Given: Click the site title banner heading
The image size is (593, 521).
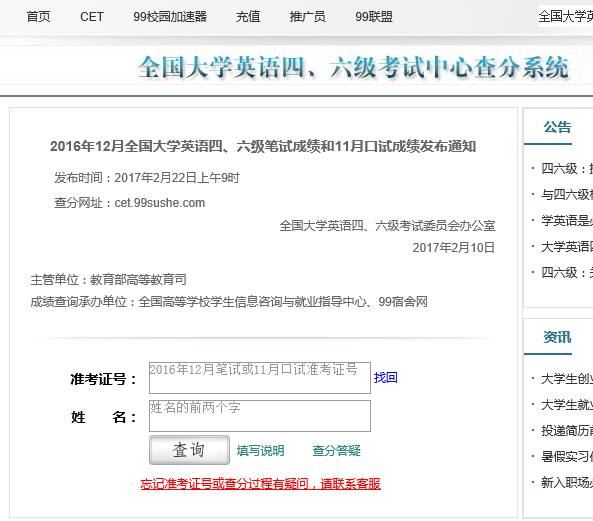Looking at the screenshot, I should pos(353,68).
